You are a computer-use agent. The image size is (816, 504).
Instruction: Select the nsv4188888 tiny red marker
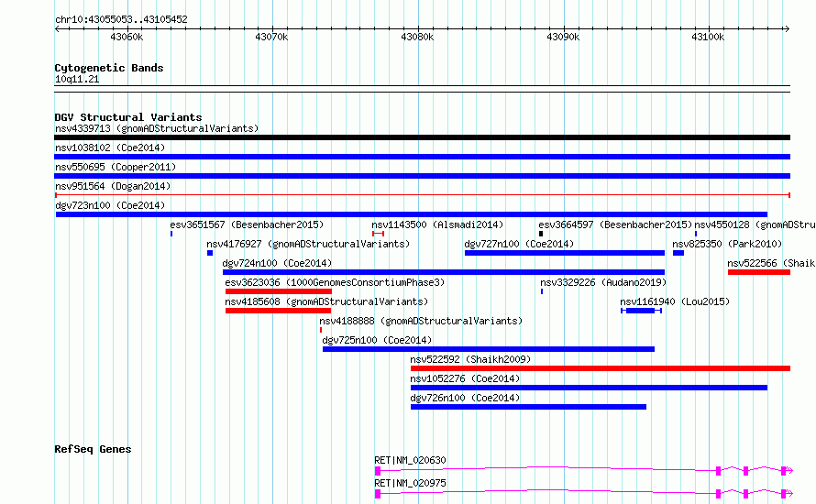[321, 330]
